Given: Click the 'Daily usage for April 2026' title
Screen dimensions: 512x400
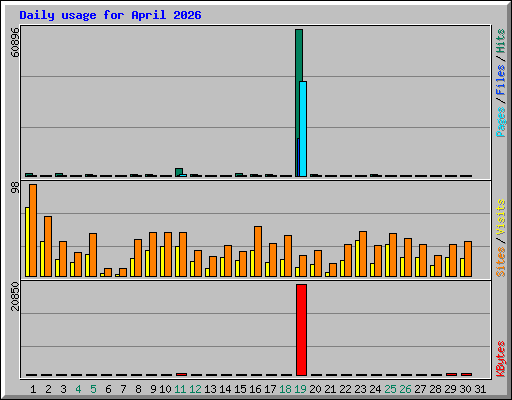Looking at the screenshot, I should click(x=110, y=15).
